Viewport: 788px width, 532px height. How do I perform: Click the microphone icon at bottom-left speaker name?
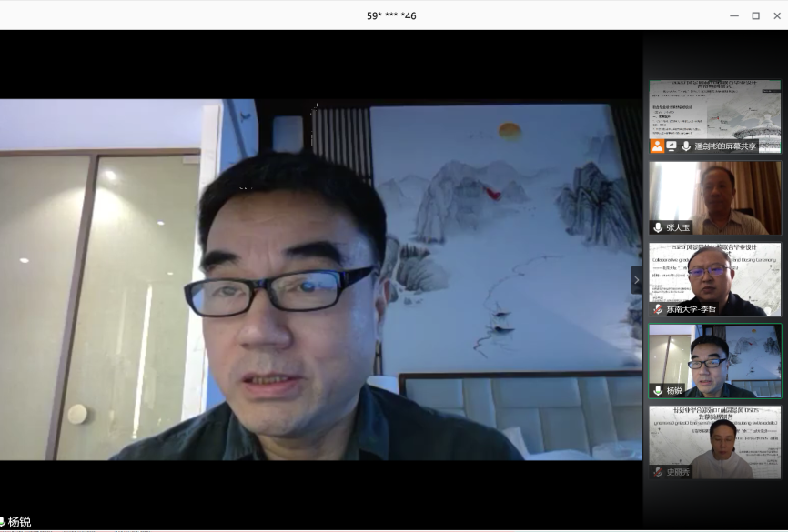[x=3, y=522]
